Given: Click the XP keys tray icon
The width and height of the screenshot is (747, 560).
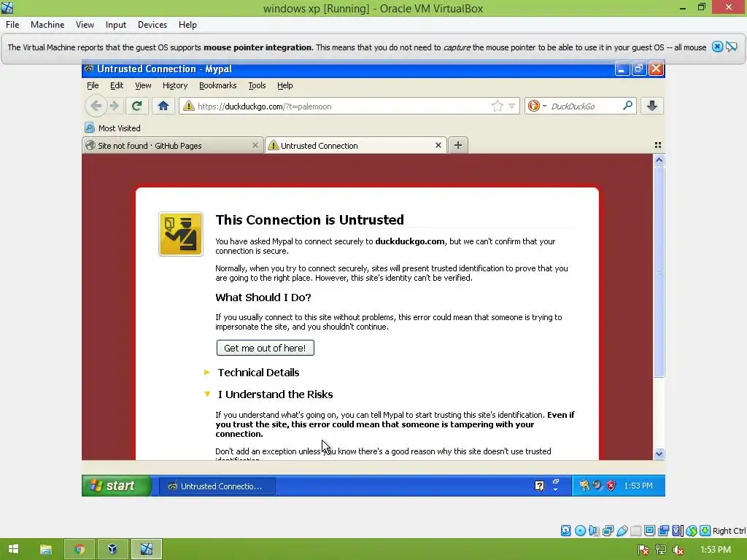Looking at the screenshot, I should pyautogui.click(x=584, y=485).
